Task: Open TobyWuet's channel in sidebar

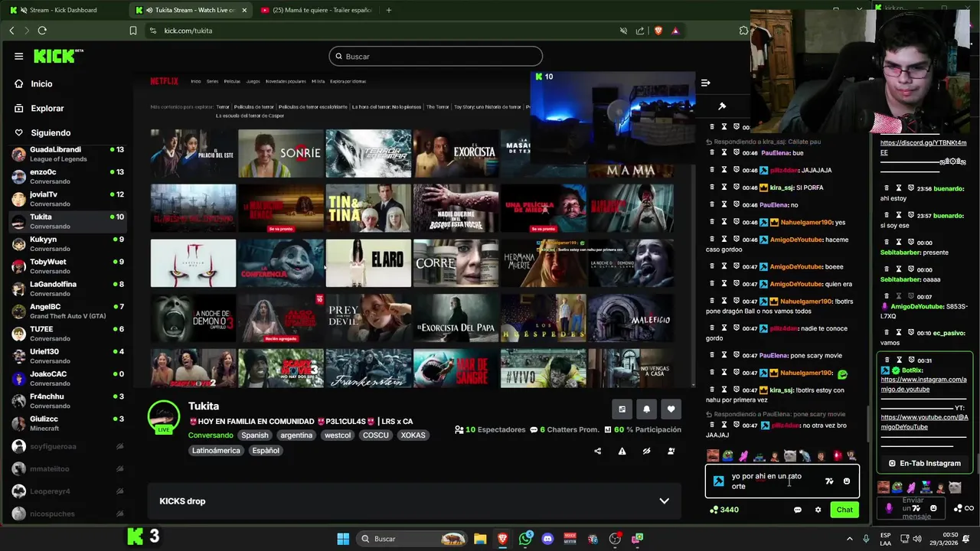Action: [67, 266]
